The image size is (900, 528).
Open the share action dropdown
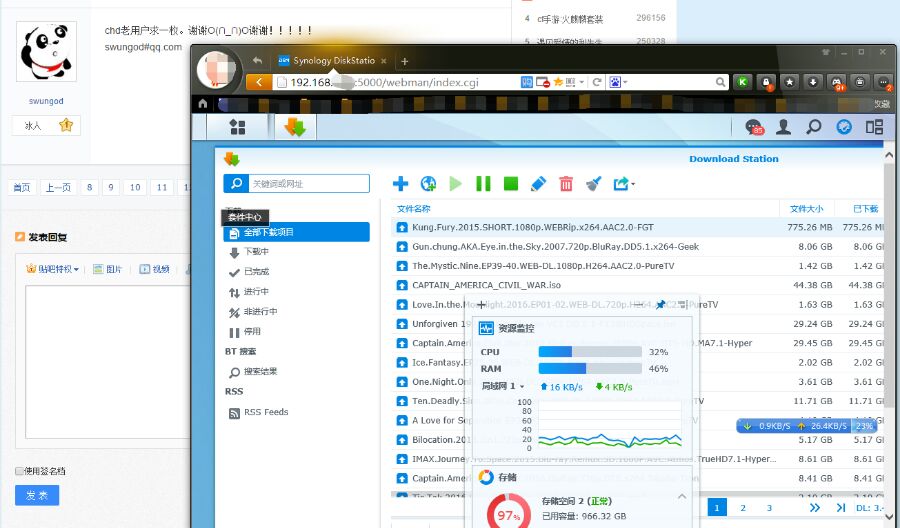click(624, 184)
